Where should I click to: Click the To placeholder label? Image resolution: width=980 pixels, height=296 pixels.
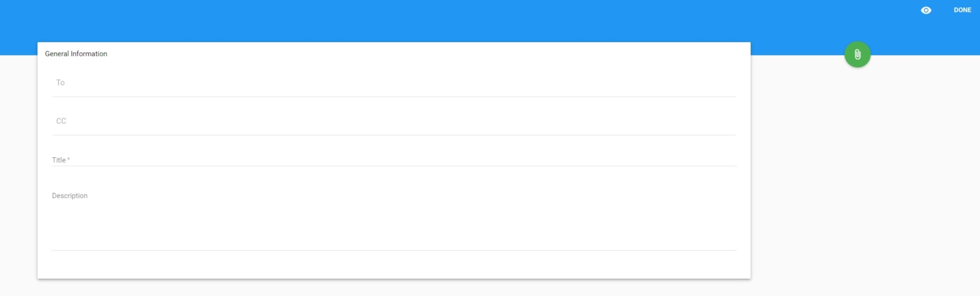[60, 83]
